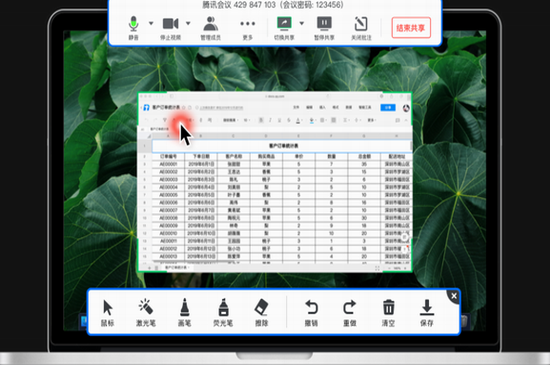
Task: Open 管理成员 members panel
Action: pos(210,28)
